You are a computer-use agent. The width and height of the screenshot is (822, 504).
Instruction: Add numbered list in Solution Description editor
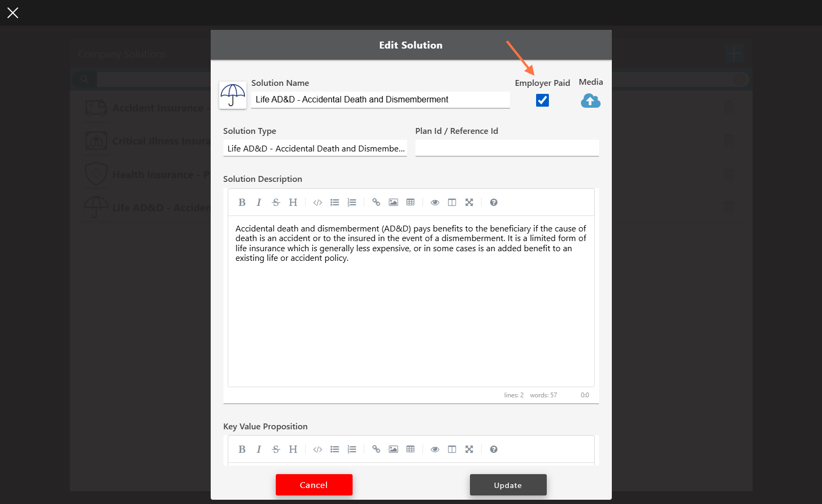[352, 202]
